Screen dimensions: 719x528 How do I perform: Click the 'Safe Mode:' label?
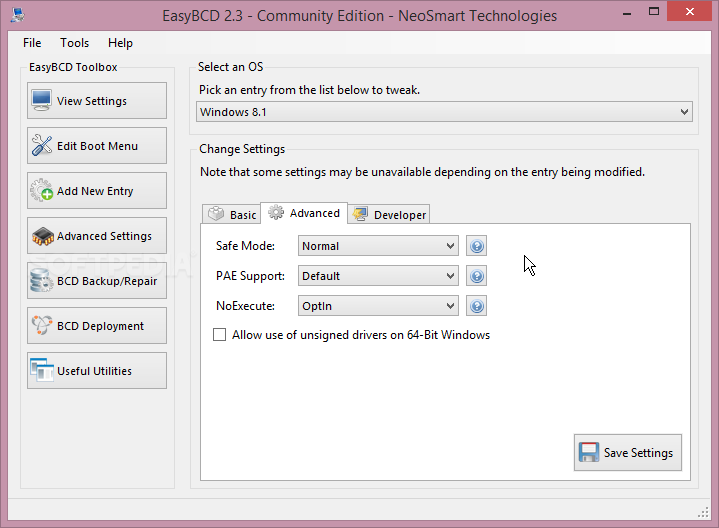[x=245, y=246]
